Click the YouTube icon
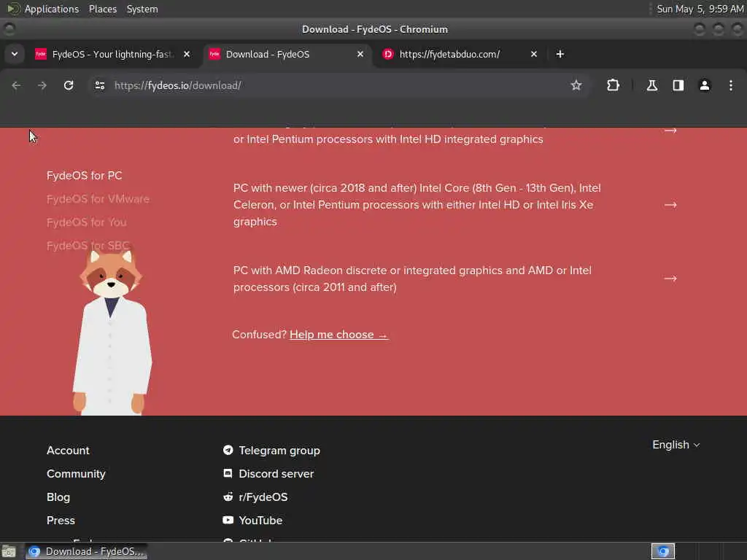The width and height of the screenshot is (747, 560). (228, 520)
